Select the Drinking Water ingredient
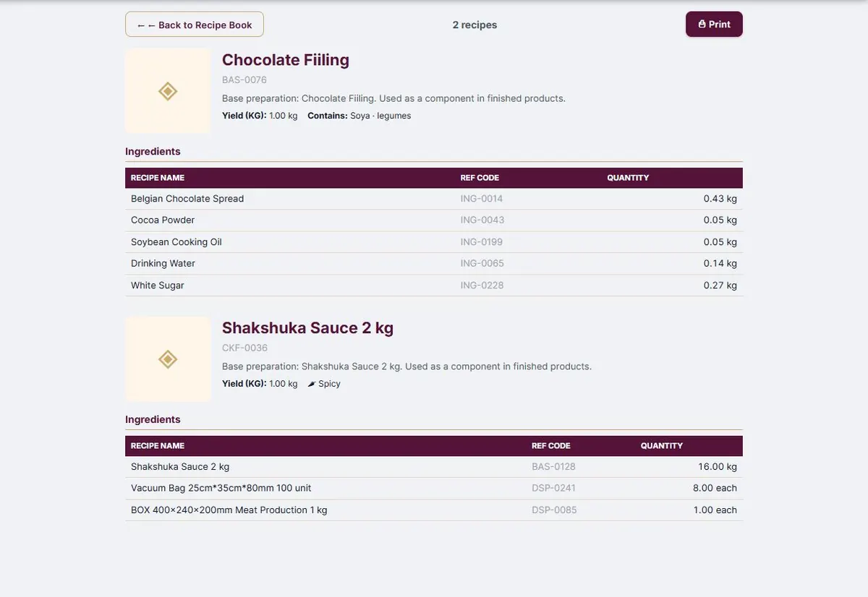This screenshot has height=597, width=868. click(x=163, y=263)
